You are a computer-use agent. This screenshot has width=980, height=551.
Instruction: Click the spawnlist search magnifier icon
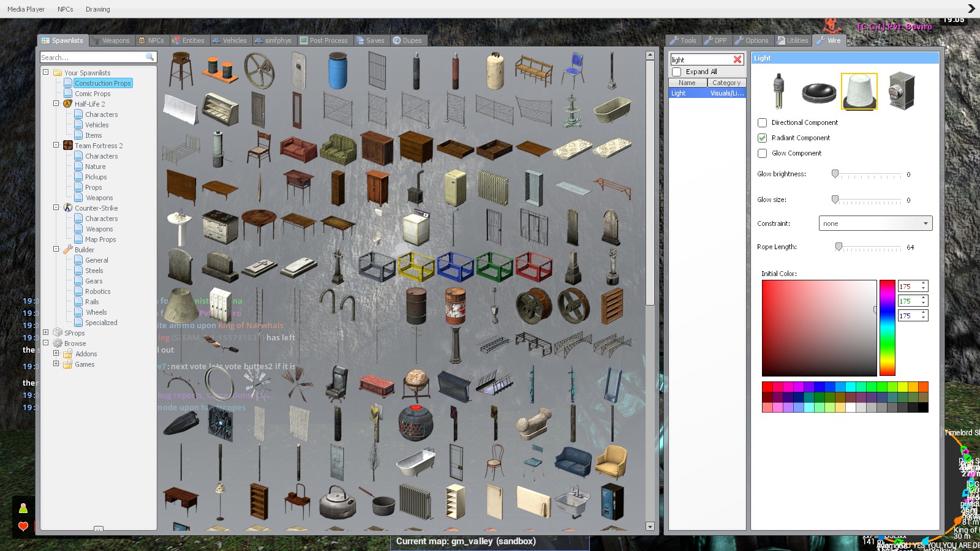click(149, 57)
